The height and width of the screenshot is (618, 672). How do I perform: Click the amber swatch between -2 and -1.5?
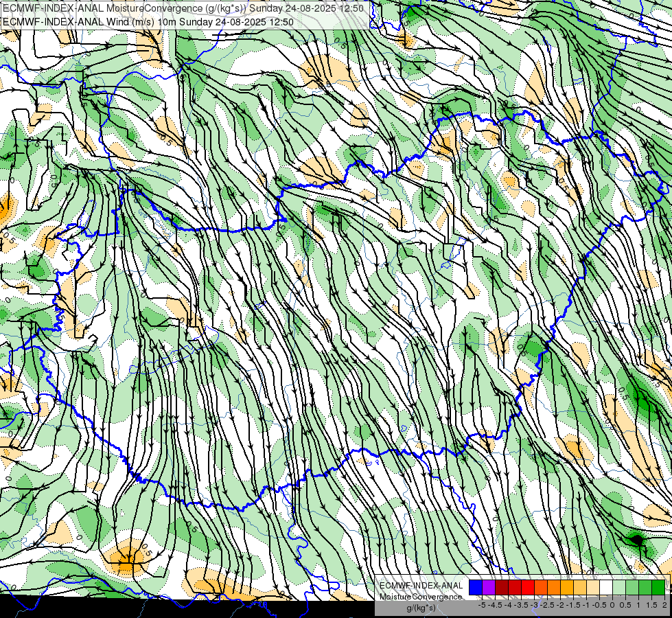point(567,587)
